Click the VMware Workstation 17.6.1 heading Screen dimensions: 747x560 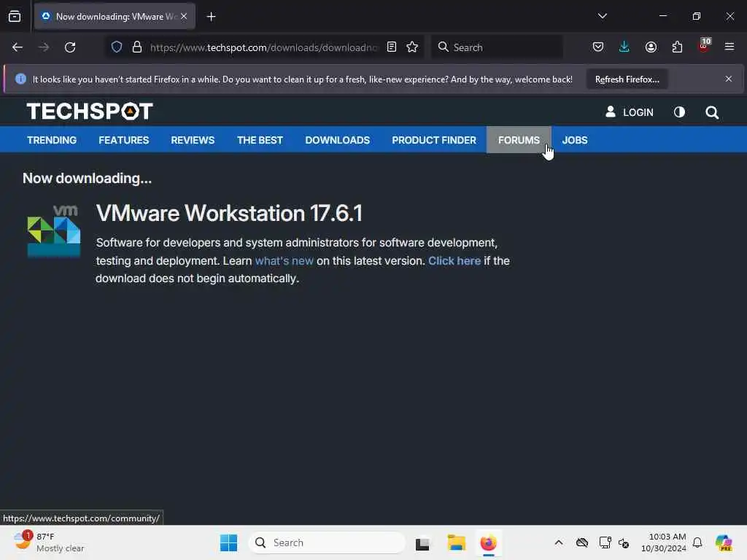point(229,213)
